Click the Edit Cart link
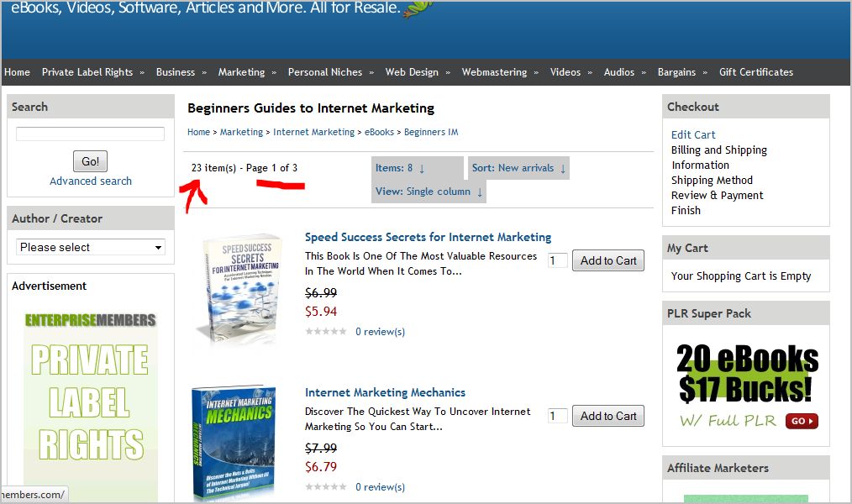The height and width of the screenshot is (504, 852). [693, 134]
